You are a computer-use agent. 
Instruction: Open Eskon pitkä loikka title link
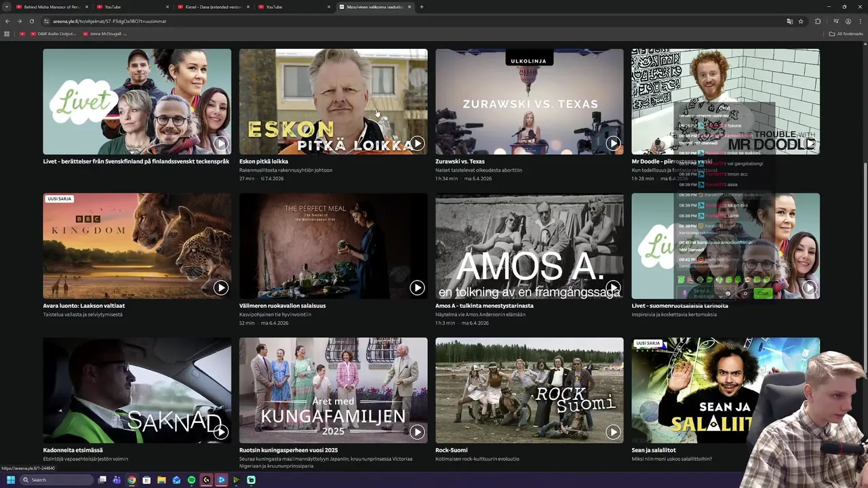[264, 161]
